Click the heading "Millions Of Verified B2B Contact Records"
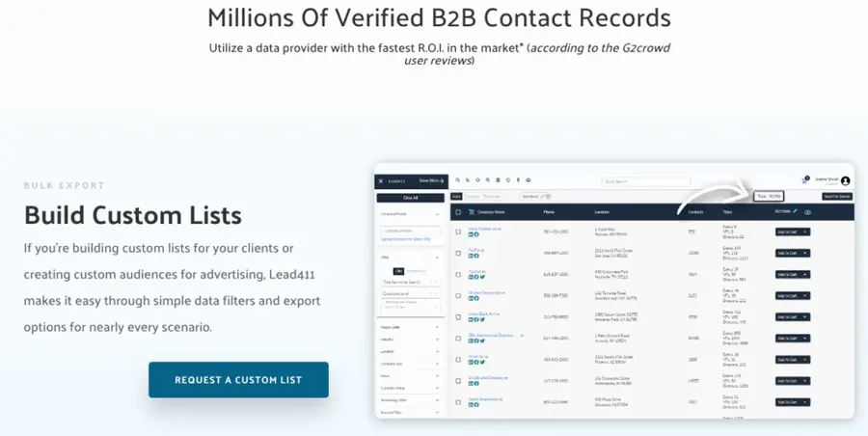Viewport: 868px width, 436px height. pyautogui.click(x=439, y=17)
